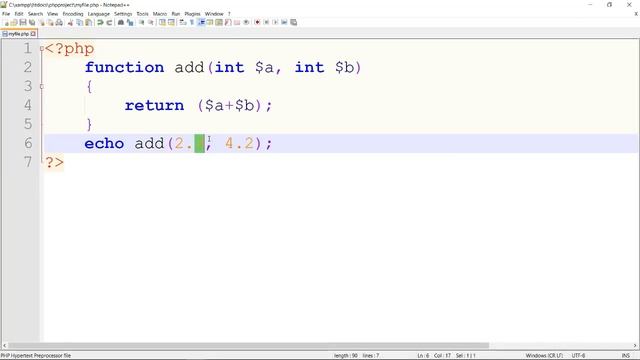Toggle file Monitoring eye icon
640x360 pixels.
point(246,22)
